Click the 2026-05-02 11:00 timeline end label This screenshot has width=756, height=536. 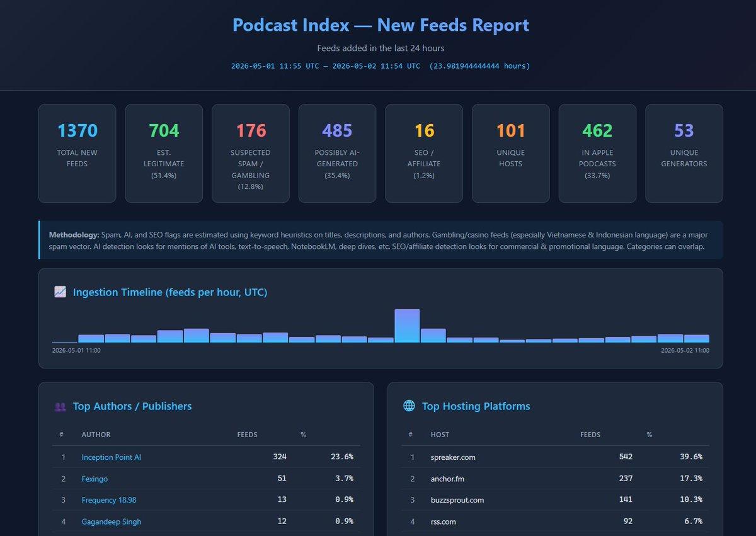(x=685, y=350)
